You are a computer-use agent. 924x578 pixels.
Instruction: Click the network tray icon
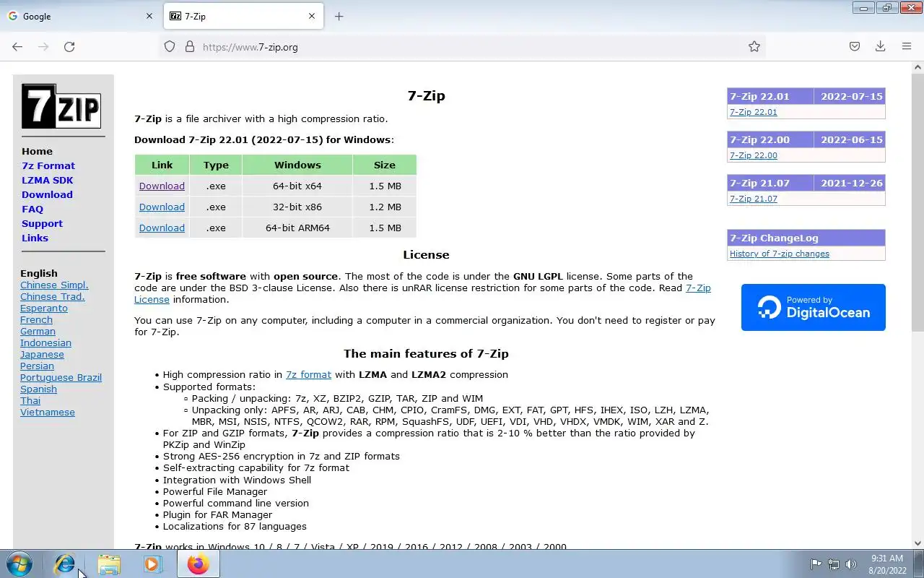tap(834, 564)
